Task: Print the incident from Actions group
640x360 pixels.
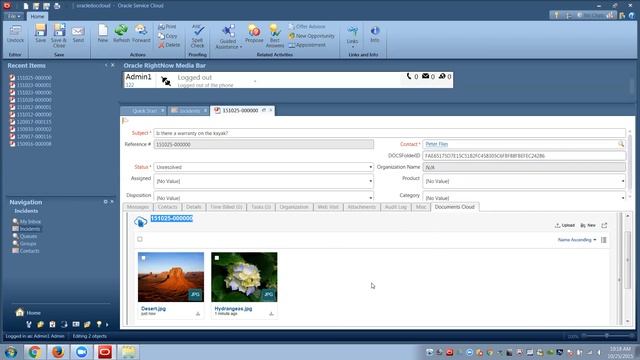Action: coord(167,27)
